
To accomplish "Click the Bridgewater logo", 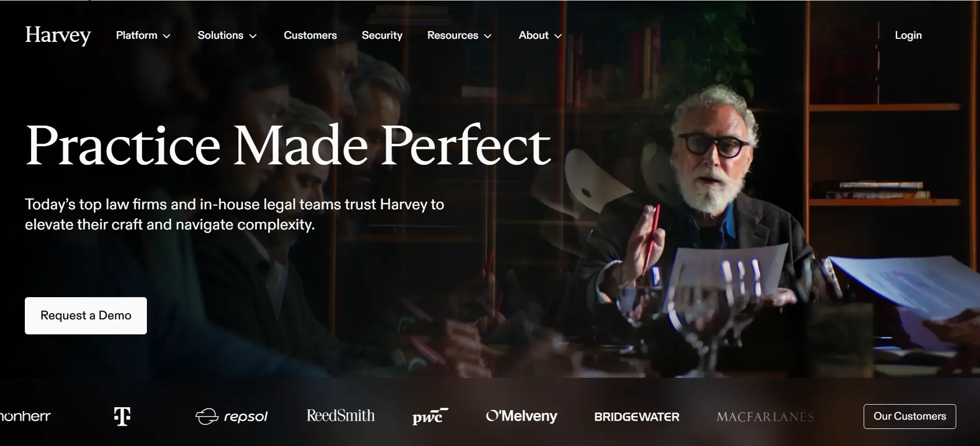I will (637, 417).
